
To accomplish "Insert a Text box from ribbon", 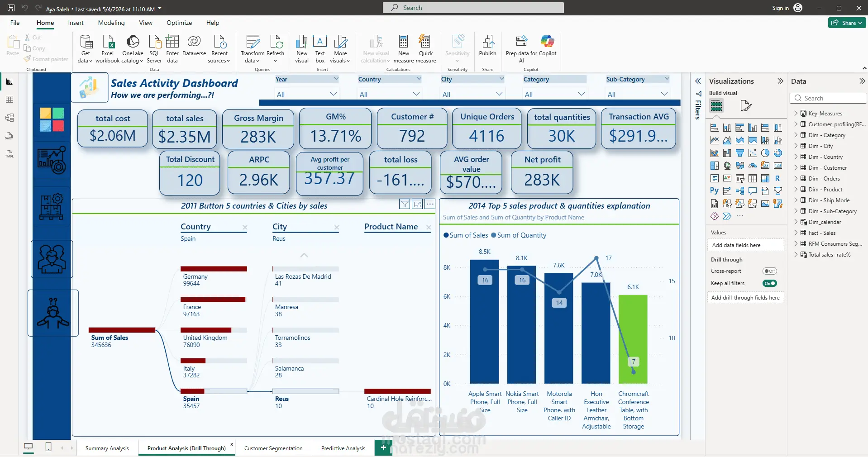I will click(320, 48).
